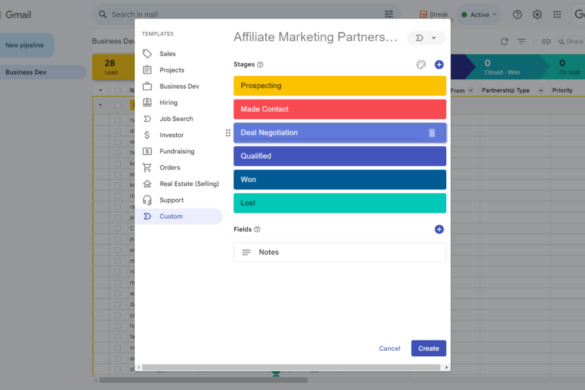The height and width of the screenshot is (390, 585).
Task: Select the Qualified stage bar
Action: click(340, 156)
